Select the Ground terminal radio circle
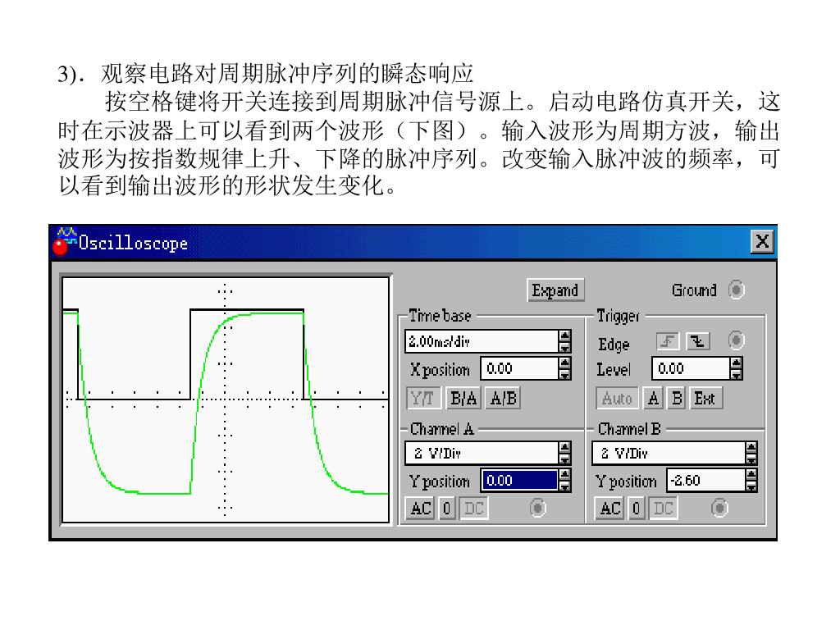This screenshot has height=630, width=840. click(x=736, y=290)
